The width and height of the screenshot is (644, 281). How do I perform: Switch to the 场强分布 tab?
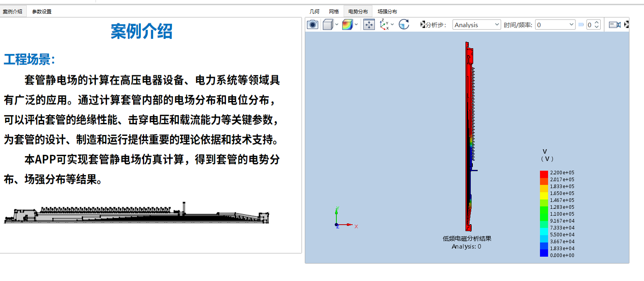(387, 11)
